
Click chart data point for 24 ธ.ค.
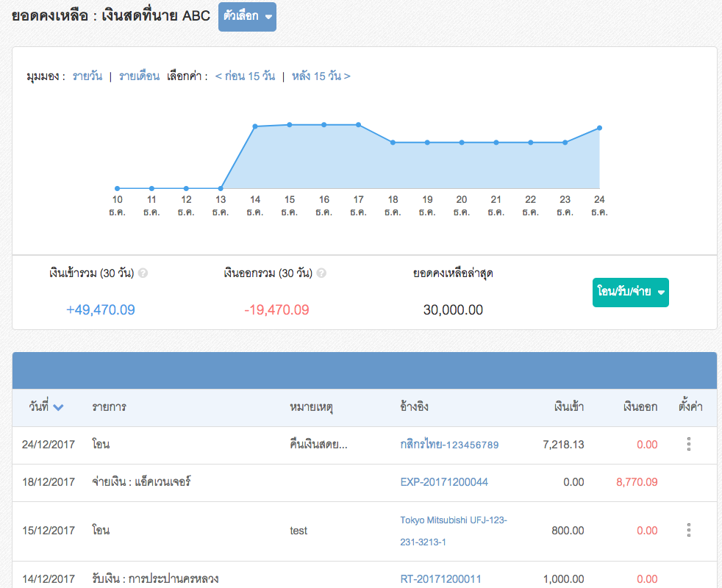(x=600, y=128)
